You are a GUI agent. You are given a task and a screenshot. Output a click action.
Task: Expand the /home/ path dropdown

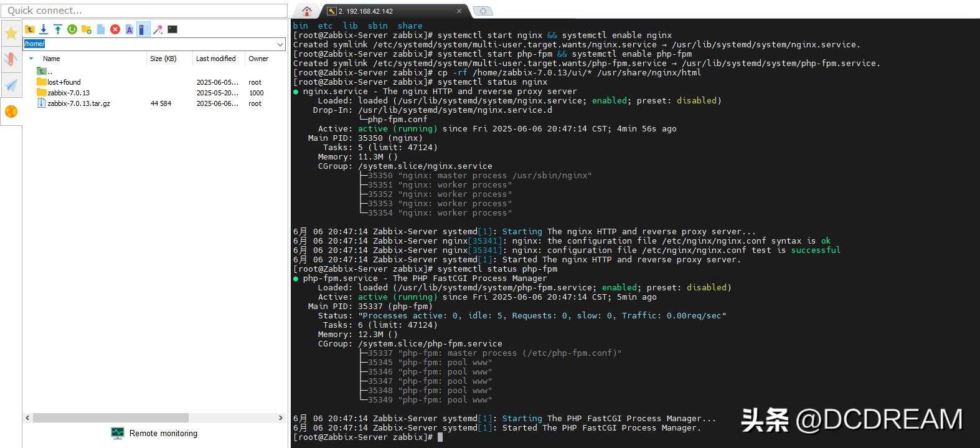[x=280, y=44]
